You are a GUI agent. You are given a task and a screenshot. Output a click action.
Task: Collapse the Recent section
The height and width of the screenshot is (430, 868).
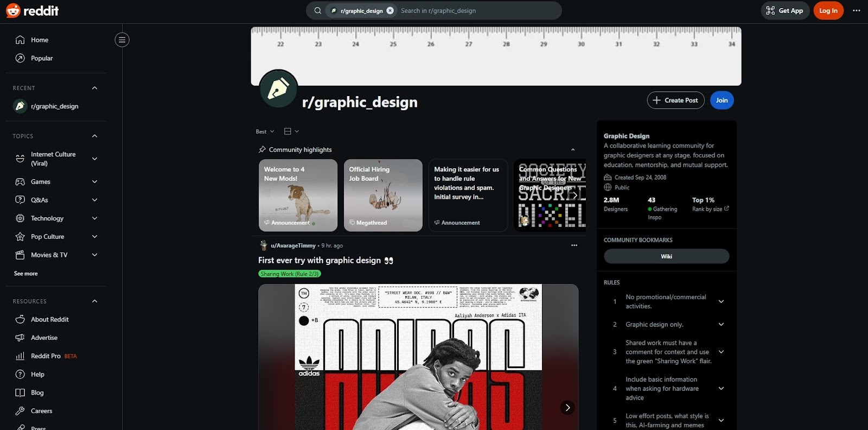[95, 88]
